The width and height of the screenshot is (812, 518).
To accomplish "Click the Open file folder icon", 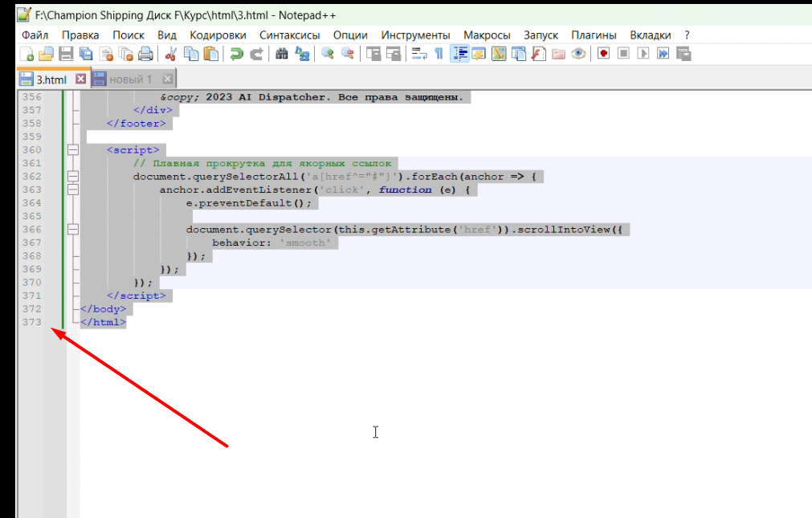I will pos(46,54).
